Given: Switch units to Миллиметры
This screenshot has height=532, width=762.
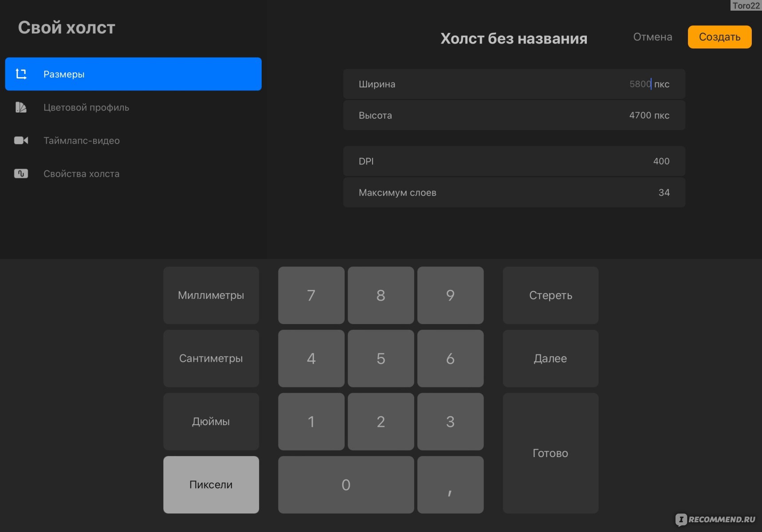Looking at the screenshot, I should [211, 295].
